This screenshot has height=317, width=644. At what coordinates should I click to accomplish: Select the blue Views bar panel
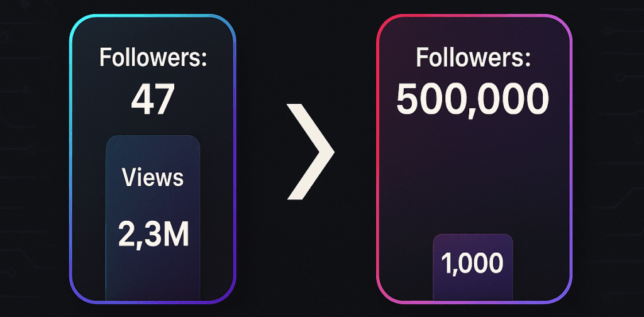point(153,218)
